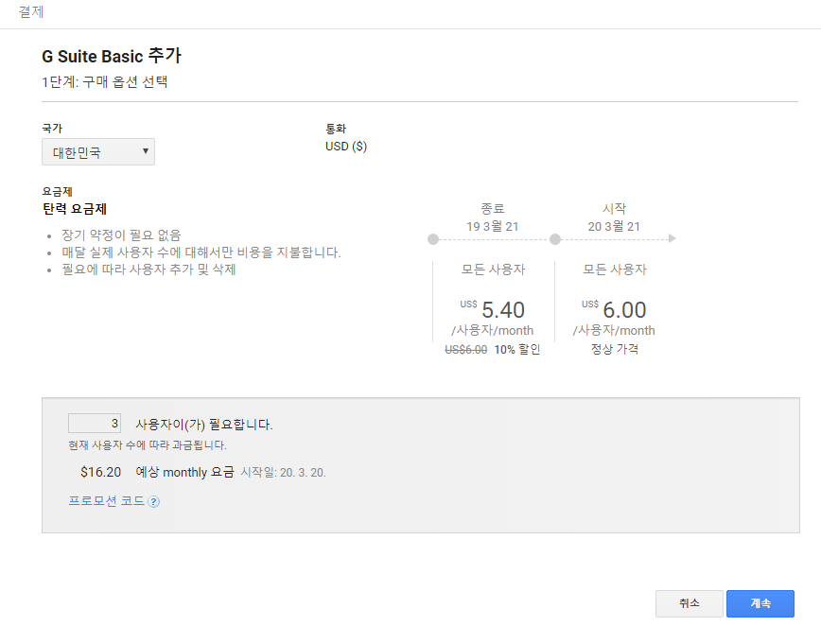Click the G Suite Basic 추가 title
Screen dimensions: 821x644
coord(112,56)
